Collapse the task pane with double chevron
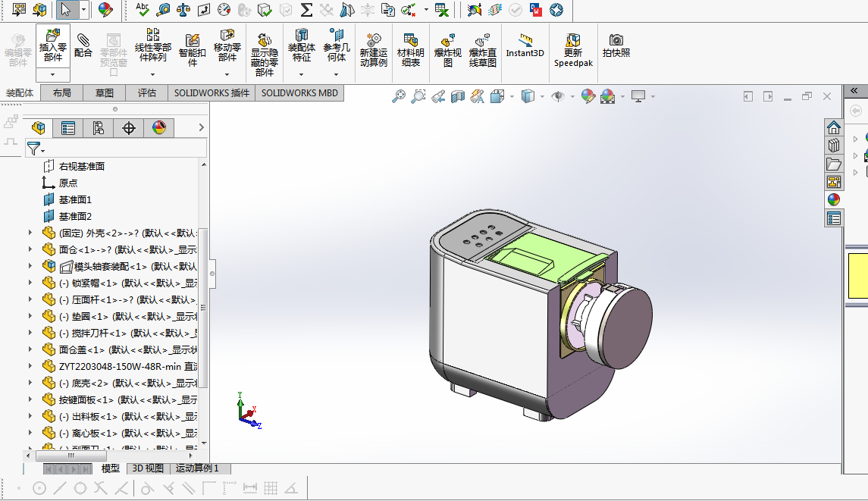 (x=854, y=91)
